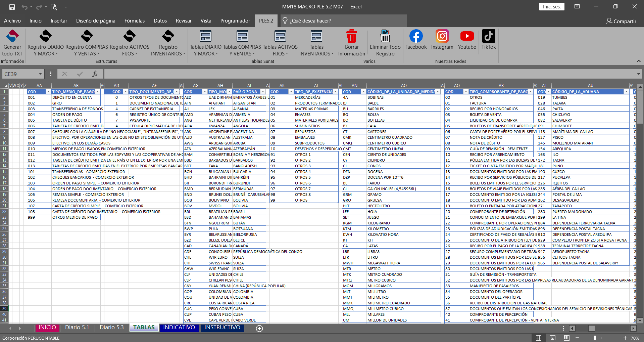This screenshot has width=644, height=342.
Task: Open the Programador ribbon tab
Action: (x=235, y=21)
